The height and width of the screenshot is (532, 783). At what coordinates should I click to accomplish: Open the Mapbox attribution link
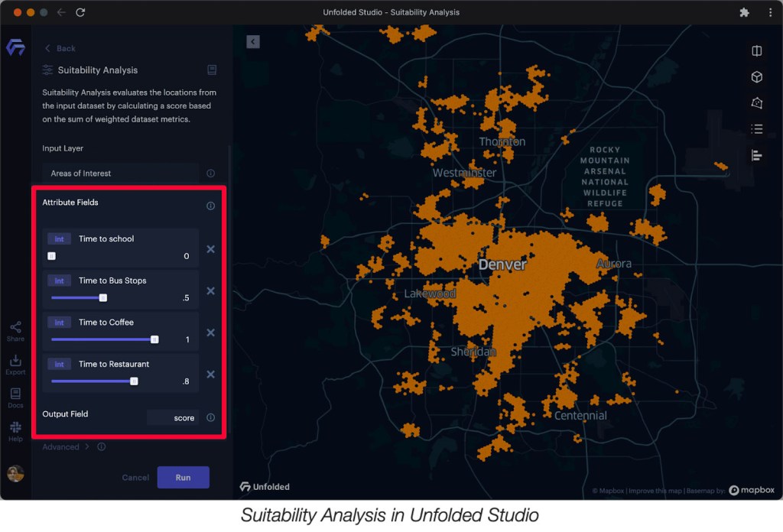[608, 491]
